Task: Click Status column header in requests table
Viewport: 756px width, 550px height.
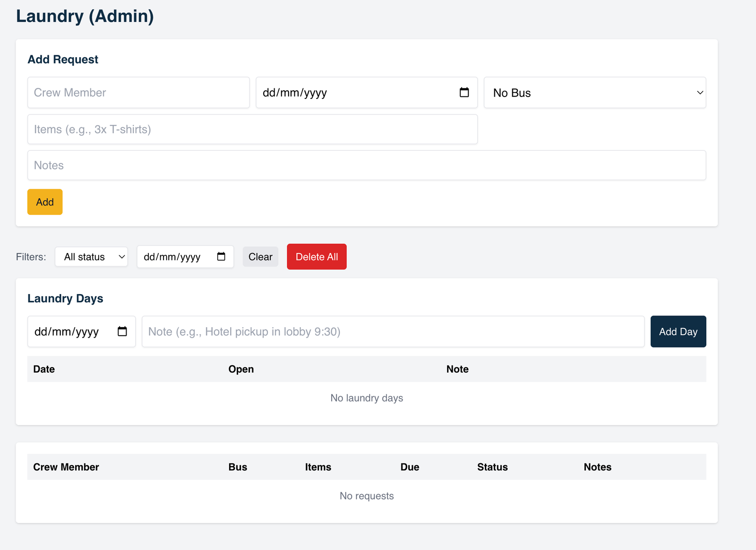Action: tap(492, 467)
